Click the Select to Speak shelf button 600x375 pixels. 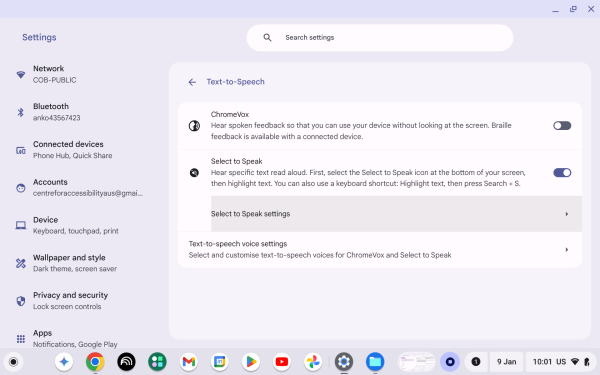coord(450,362)
